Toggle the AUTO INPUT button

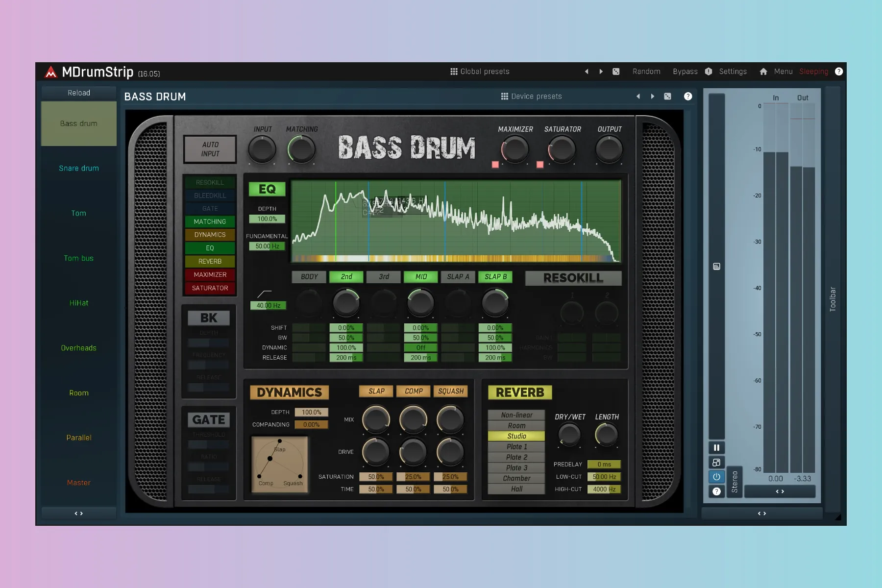point(210,149)
